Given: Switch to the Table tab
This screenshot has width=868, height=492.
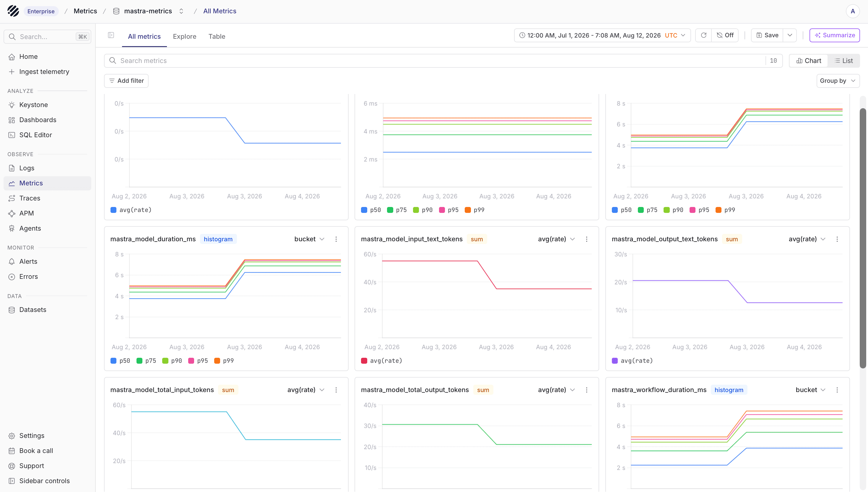Looking at the screenshot, I should (217, 36).
